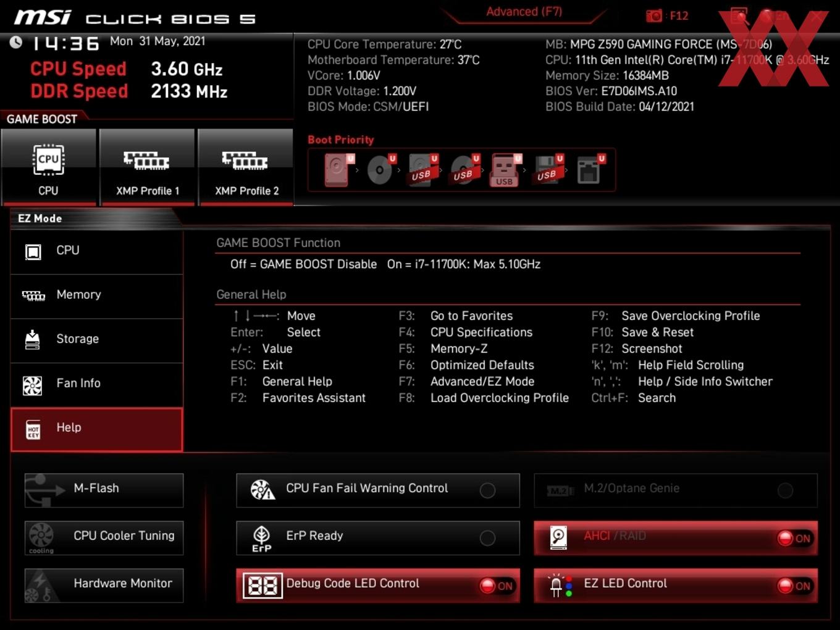This screenshot has width=840, height=630.
Task: Activate XMP Profile 1 memory icon
Action: click(147, 167)
